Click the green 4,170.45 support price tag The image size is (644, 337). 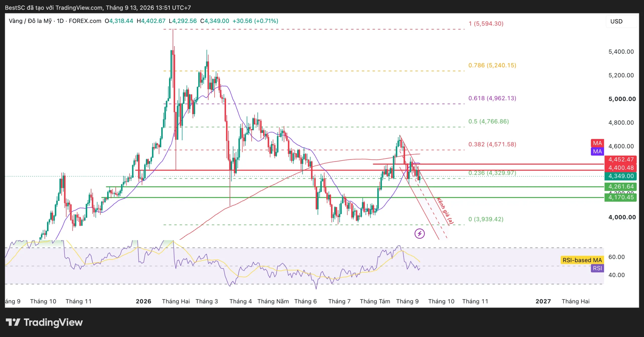(x=621, y=197)
